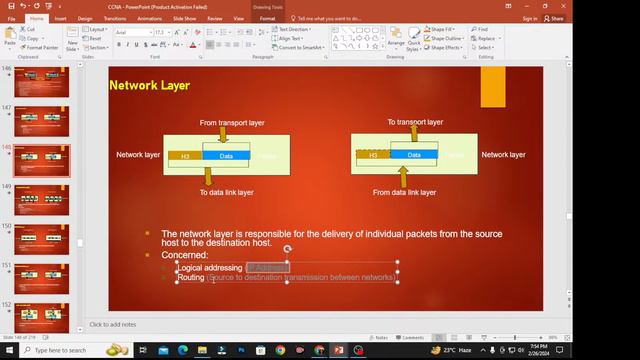Expand the Layout dropdown
This screenshot has height=360, width=640.
tap(95, 29)
